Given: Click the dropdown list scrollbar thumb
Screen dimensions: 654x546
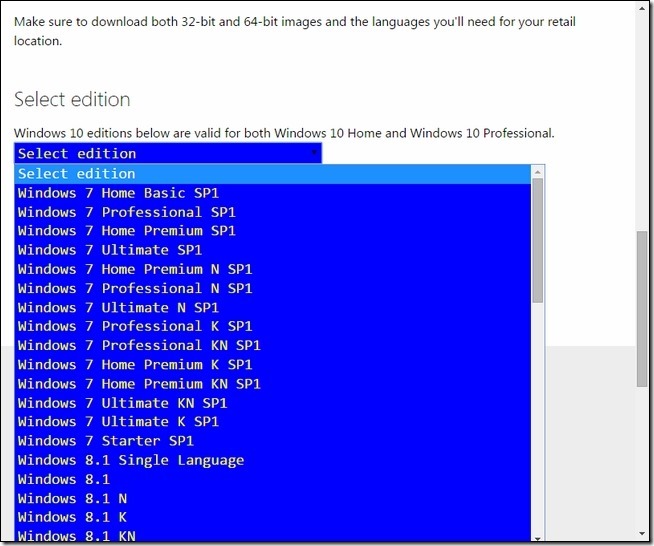Looking at the screenshot, I should pyautogui.click(x=538, y=241).
